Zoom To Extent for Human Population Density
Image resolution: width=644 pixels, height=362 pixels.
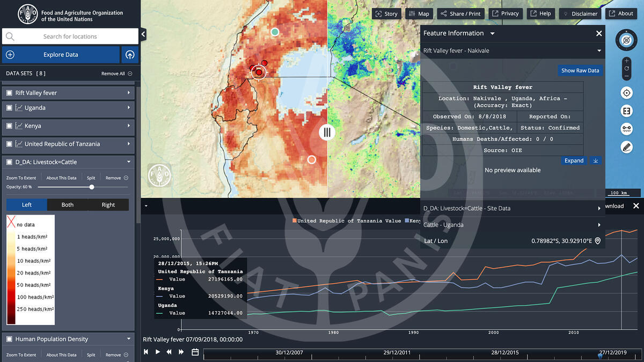tap(21, 355)
